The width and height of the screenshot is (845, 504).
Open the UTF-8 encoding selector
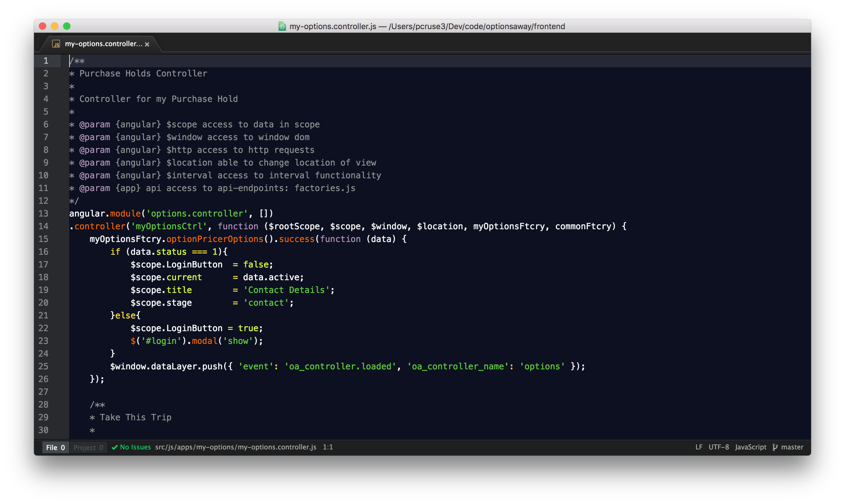(718, 447)
